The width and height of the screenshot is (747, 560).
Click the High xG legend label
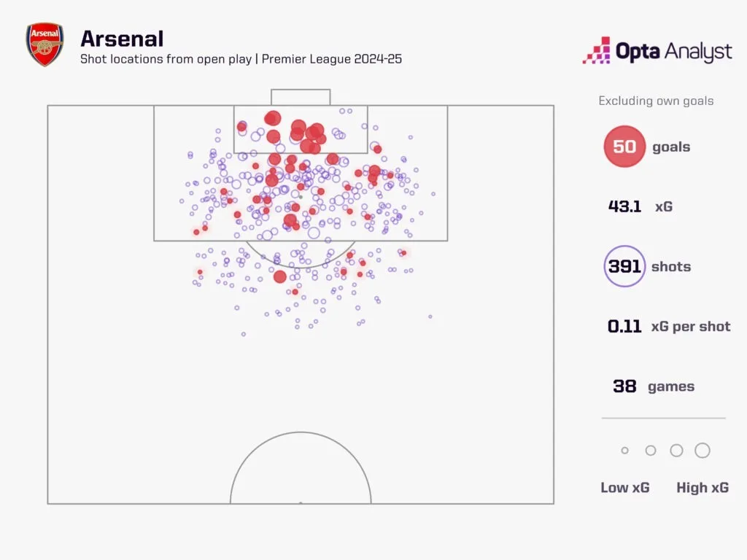(x=702, y=488)
